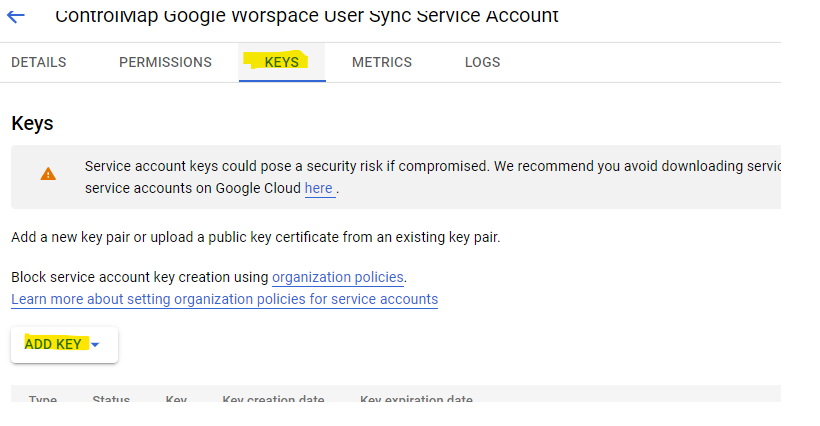
Task: Follow the 'here' link in the warning
Action: (x=319, y=188)
